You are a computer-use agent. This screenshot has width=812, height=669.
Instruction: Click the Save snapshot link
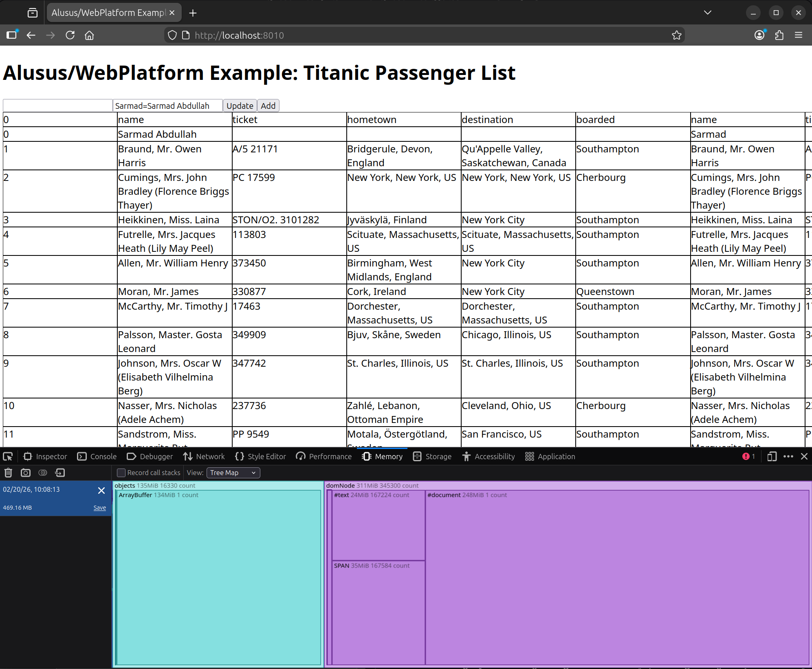[99, 508]
